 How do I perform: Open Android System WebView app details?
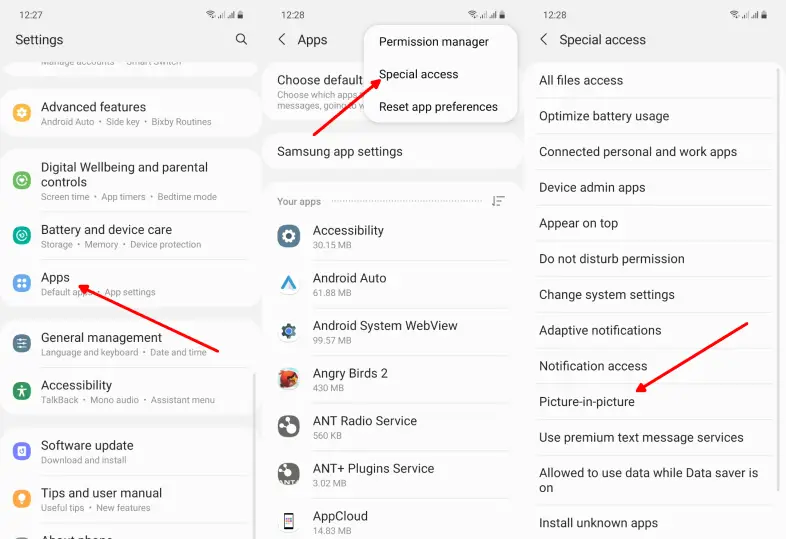[x=392, y=332]
